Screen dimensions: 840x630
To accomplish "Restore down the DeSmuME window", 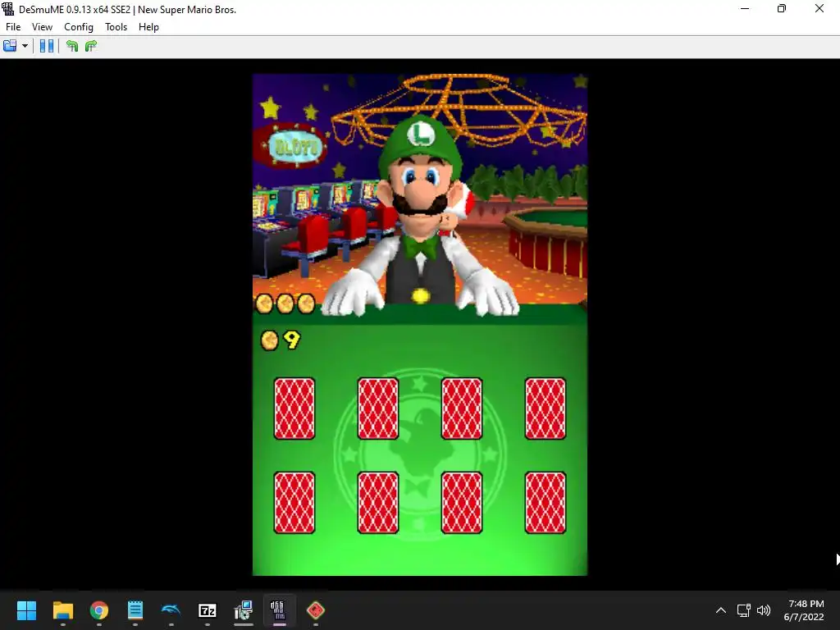I will coord(782,8).
